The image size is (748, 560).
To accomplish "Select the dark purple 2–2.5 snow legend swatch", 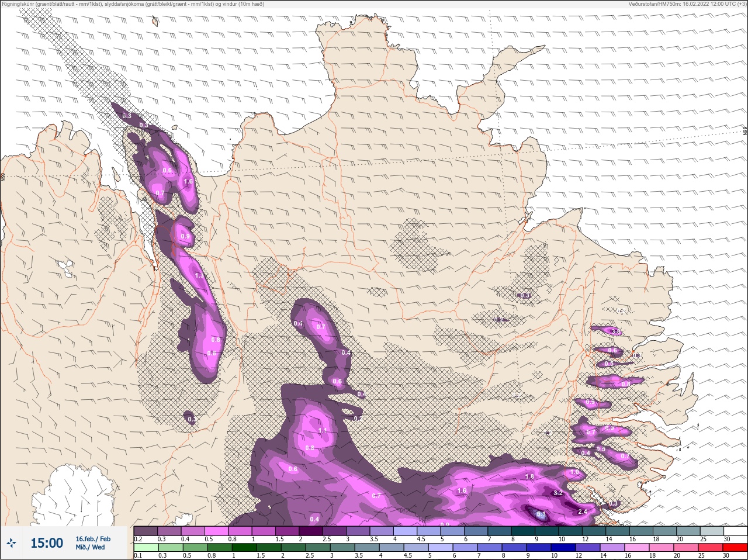I will (311, 531).
